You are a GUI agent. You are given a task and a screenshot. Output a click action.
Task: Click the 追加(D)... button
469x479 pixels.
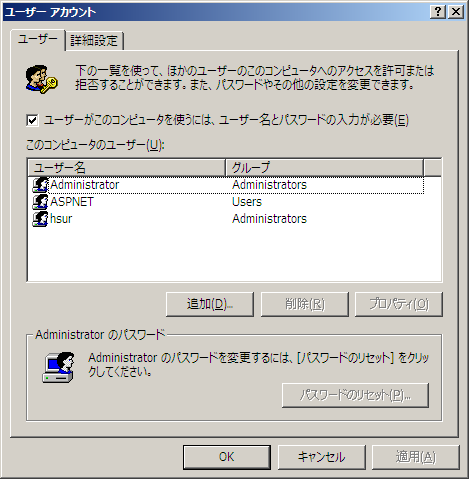[210, 304]
